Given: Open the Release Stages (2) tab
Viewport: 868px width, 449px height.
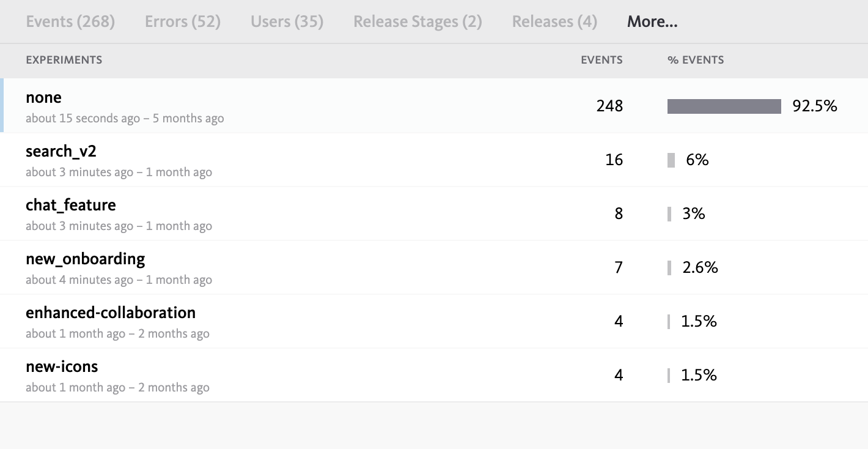Looking at the screenshot, I should click(x=417, y=21).
